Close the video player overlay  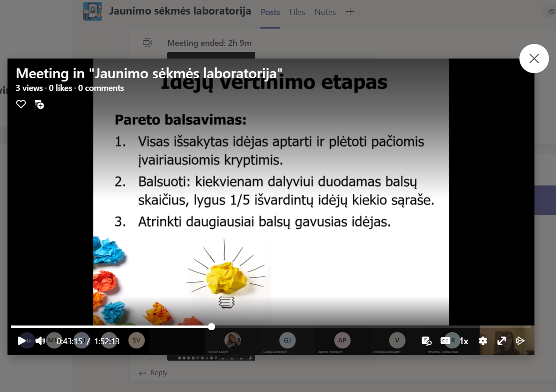534,59
